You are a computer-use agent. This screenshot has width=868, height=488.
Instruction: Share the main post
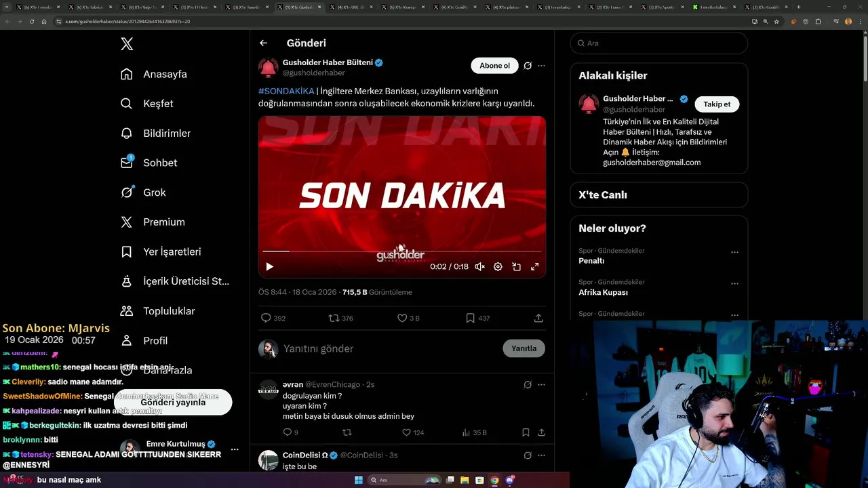(x=538, y=318)
